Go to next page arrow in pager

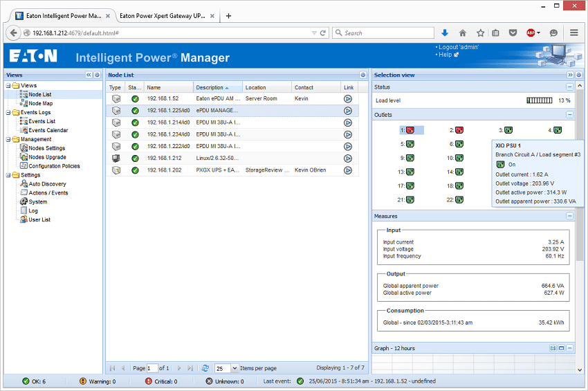point(179,368)
